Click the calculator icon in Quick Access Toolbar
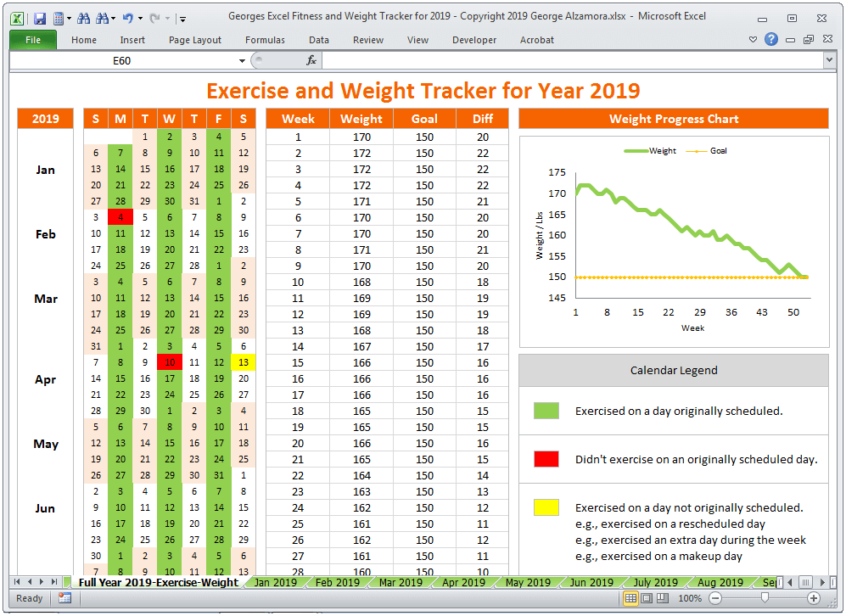The image size is (846, 616). 59,18
